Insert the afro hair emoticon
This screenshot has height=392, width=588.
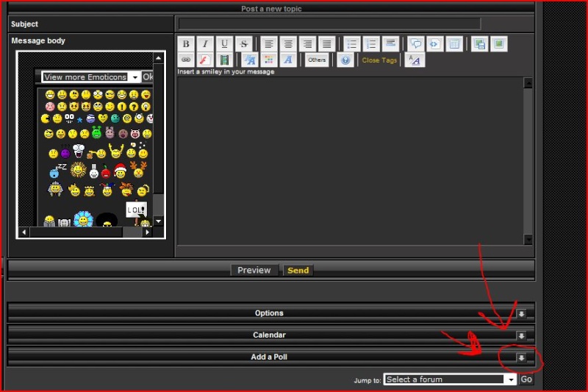[x=107, y=220]
